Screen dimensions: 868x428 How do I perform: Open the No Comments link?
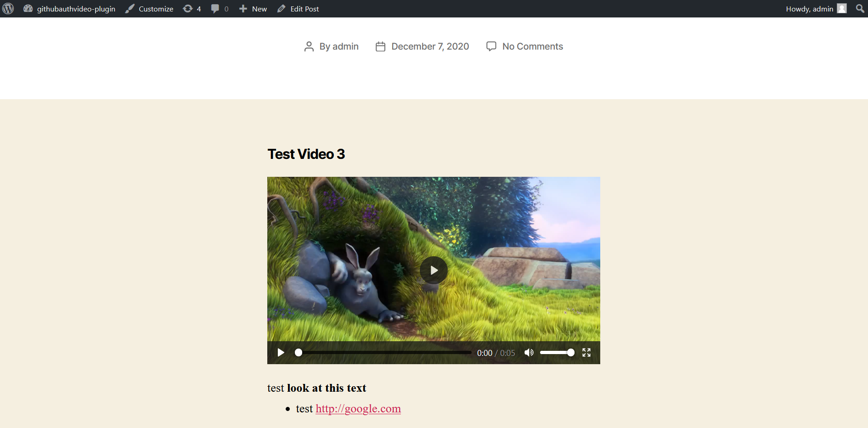click(x=533, y=46)
